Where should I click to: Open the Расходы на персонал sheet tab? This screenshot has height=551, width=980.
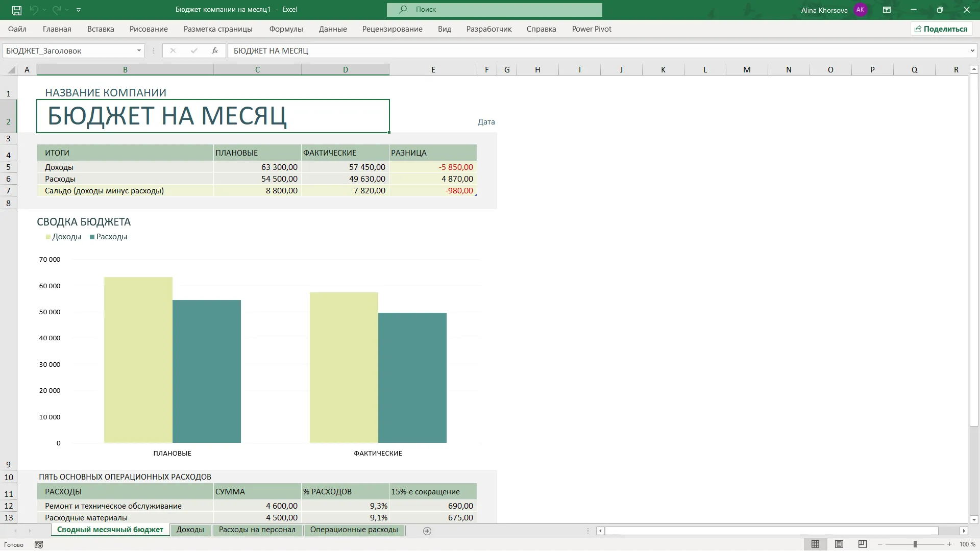257,530
